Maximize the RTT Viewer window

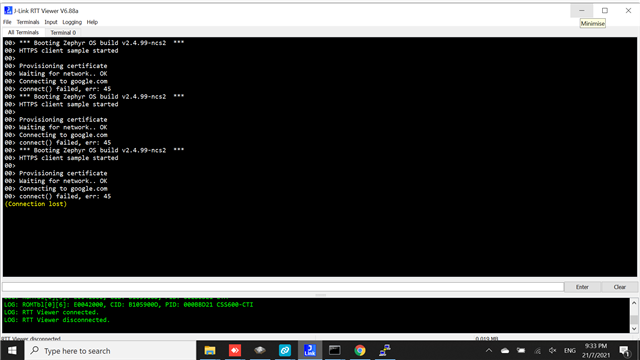(x=605, y=11)
